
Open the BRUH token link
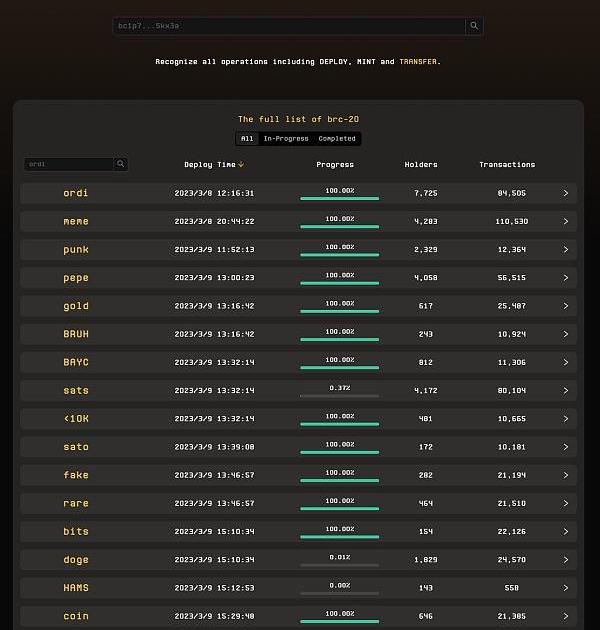[76, 334]
